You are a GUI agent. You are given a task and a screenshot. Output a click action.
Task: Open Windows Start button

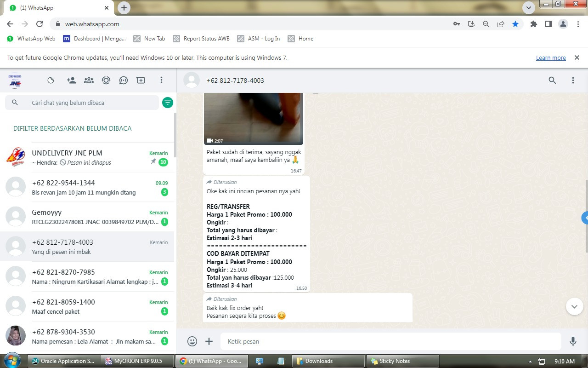tap(12, 361)
